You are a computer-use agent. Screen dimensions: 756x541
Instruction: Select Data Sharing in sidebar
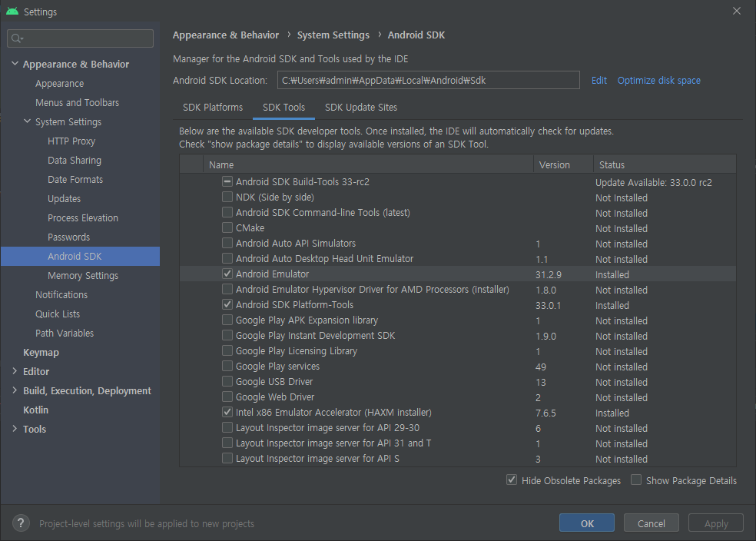(75, 160)
